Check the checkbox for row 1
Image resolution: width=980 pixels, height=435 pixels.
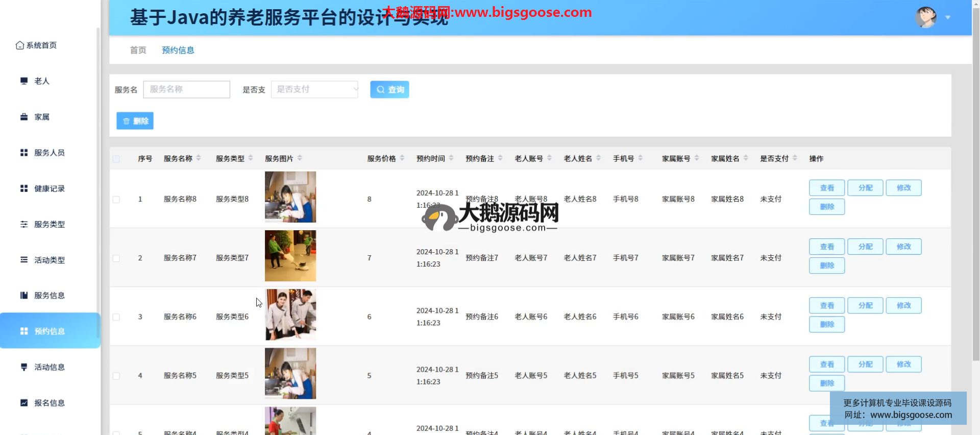pyautogui.click(x=116, y=200)
